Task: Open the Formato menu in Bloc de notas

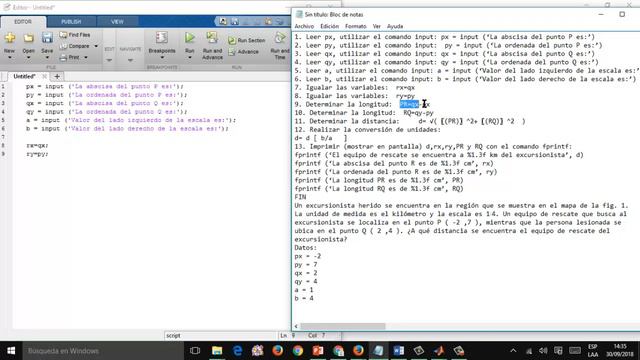Action: 356,26
